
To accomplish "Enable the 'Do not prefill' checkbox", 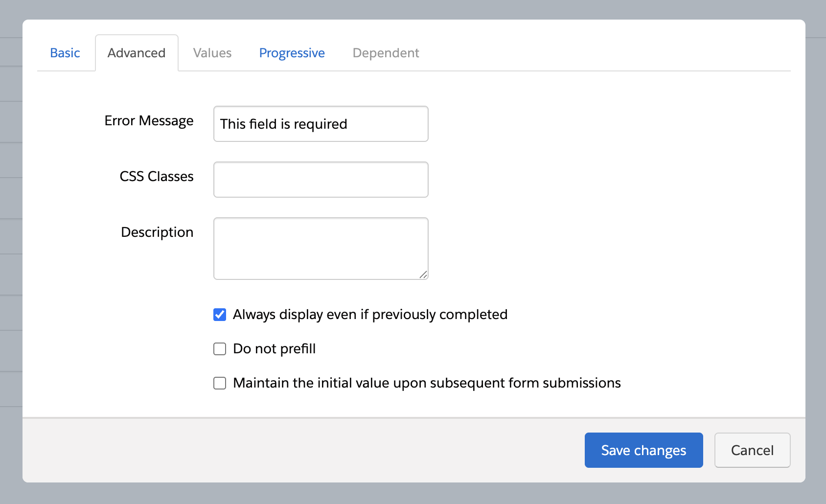I will point(220,349).
